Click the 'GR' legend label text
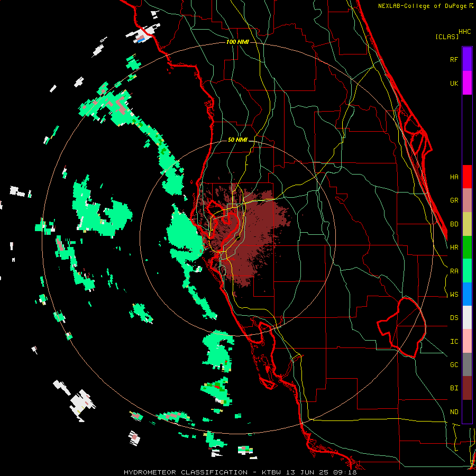Viewport: 476px width, 476px height. (x=454, y=200)
